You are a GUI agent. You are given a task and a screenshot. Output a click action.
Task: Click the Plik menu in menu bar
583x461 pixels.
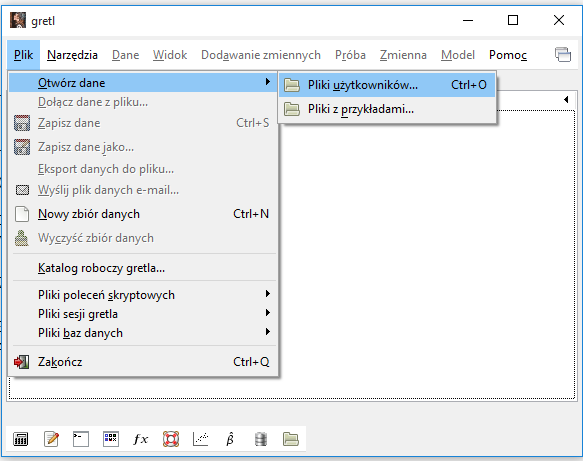coord(23,55)
